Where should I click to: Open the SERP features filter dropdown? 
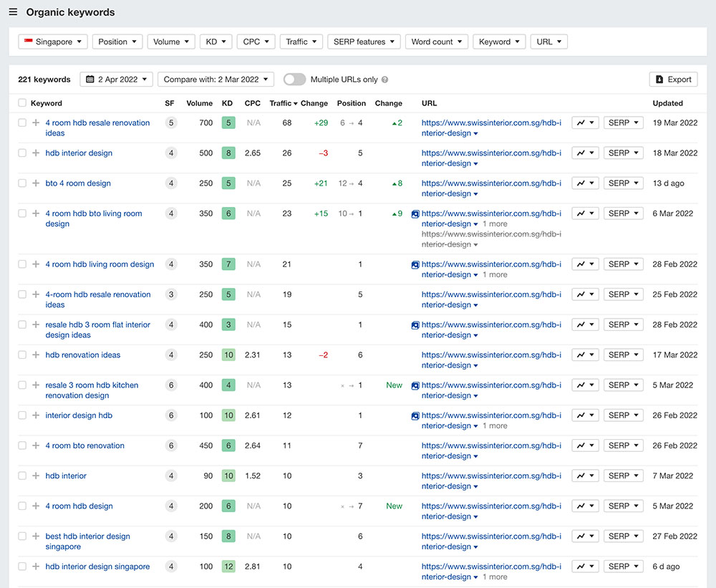click(x=364, y=42)
